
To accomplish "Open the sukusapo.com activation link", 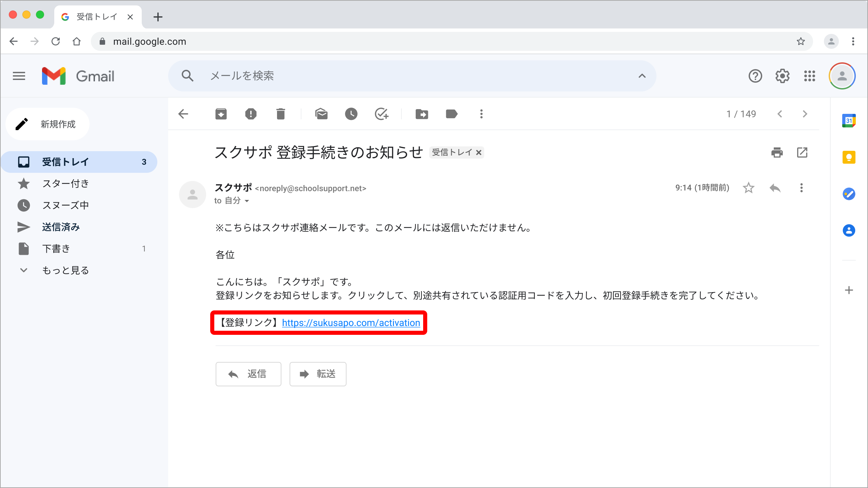I will pyautogui.click(x=351, y=323).
